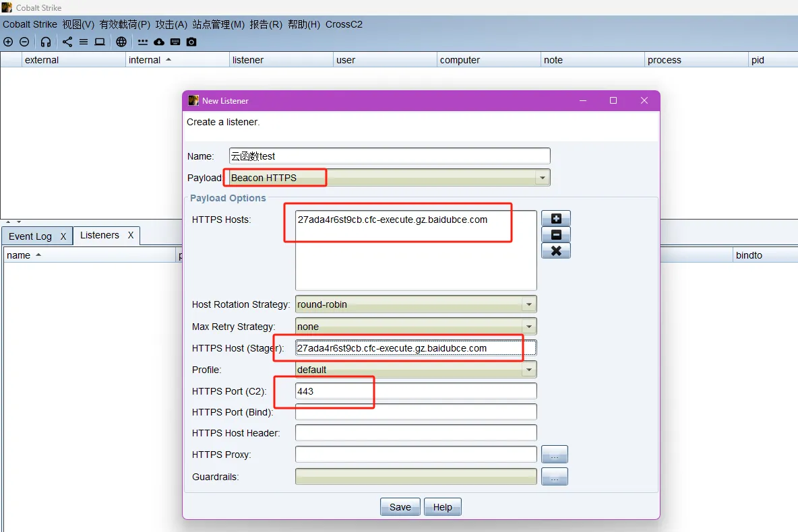Open listeners via headphones icon
Screen dimensions: 798x532
pyautogui.click(x=46, y=42)
